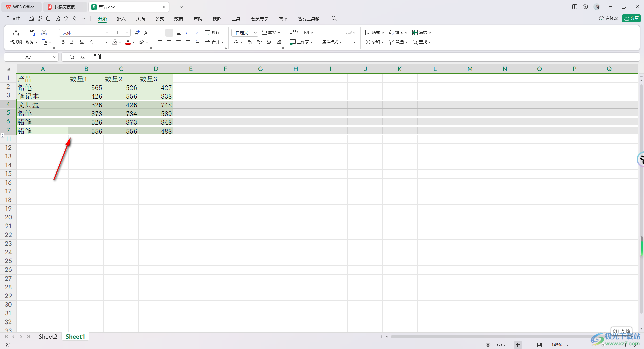Screen dimensions: 644x349
Task: Click the decrease decimal places icon
Action: pyautogui.click(x=279, y=42)
